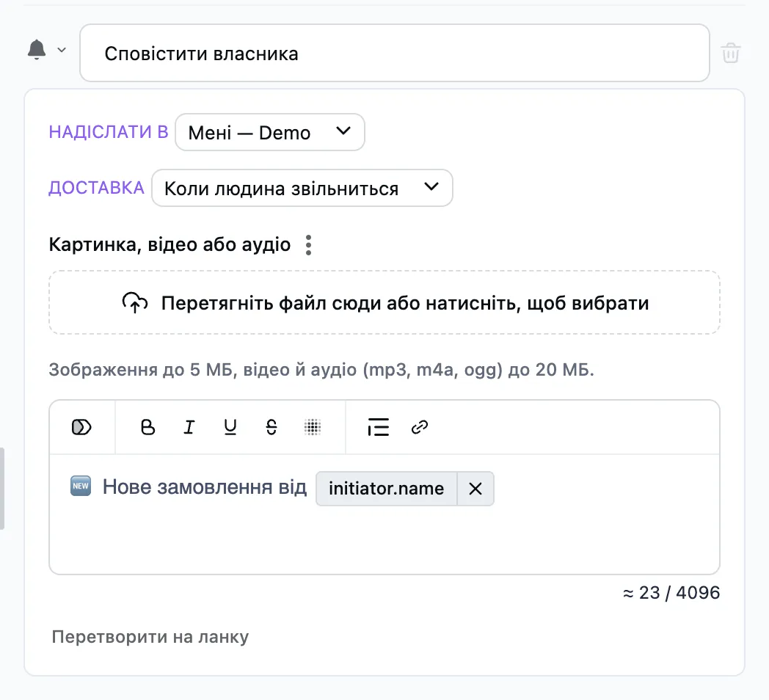
Task: Remove the initiator.name variable
Action: [x=475, y=489]
